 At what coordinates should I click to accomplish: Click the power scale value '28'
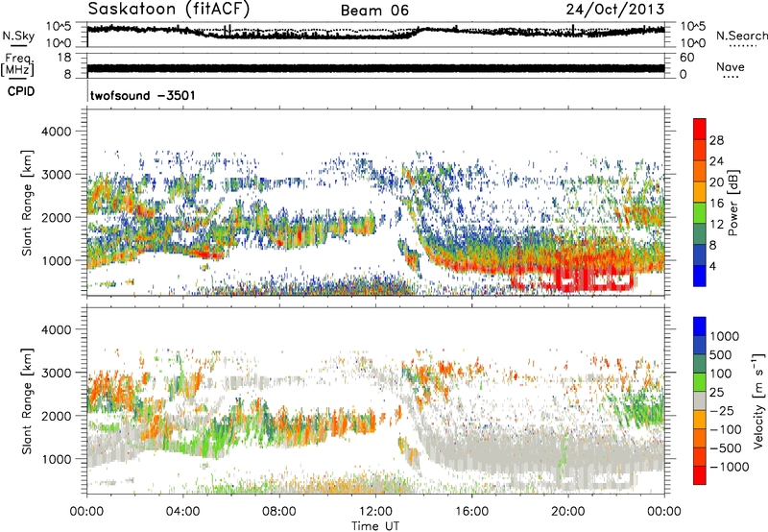coord(716,140)
